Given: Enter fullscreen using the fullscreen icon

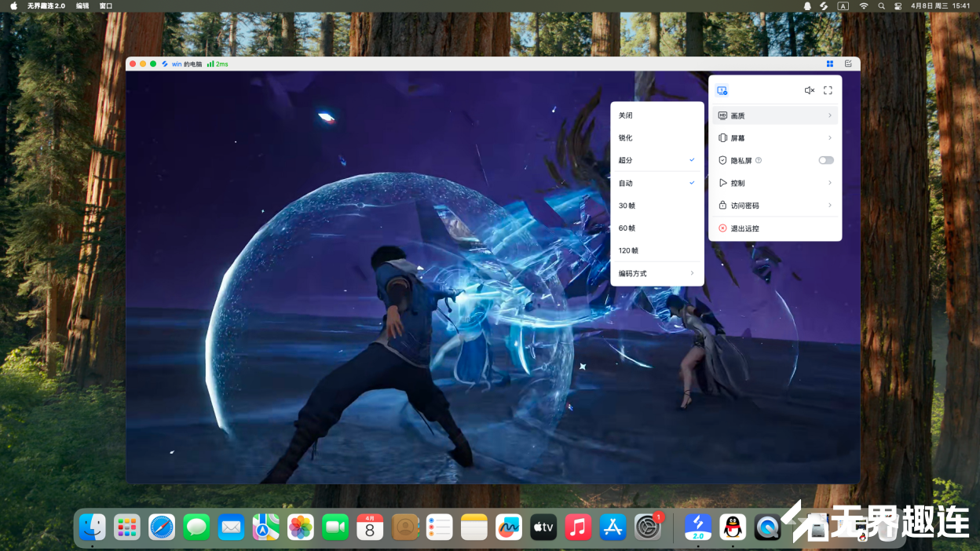Looking at the screenshot, I should click(828, 90).
